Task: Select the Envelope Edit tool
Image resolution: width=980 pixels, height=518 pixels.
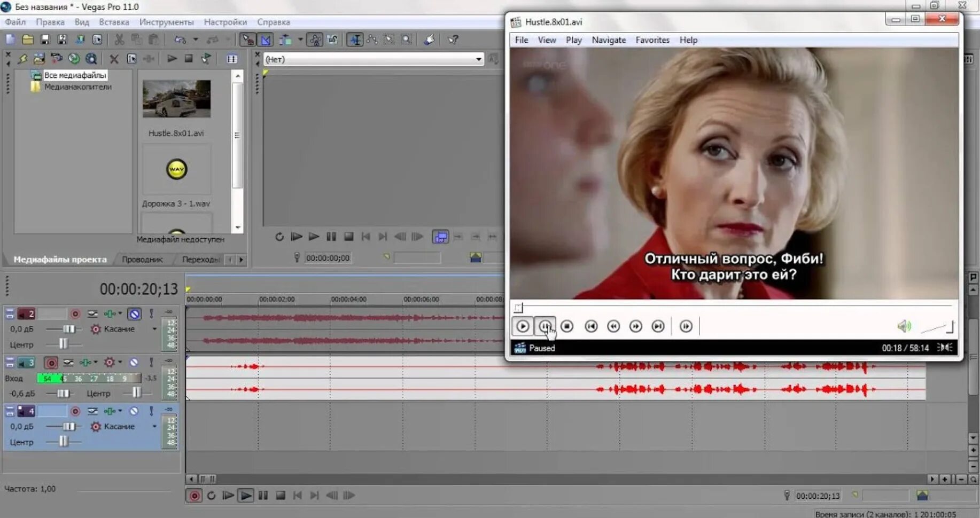Action: click(372, 40)
